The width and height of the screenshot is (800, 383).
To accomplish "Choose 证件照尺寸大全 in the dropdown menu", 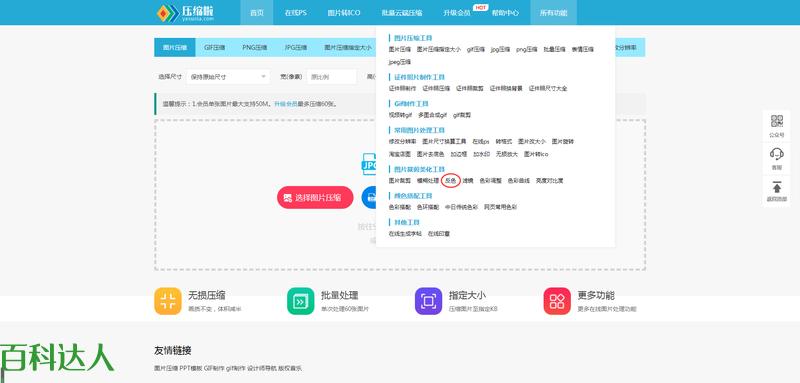I will [548, 88].
